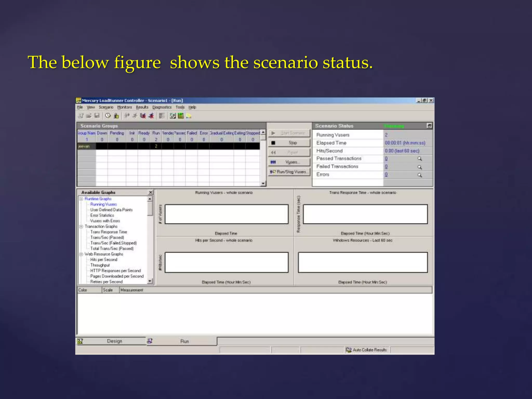Click the Scenario Groups scroll up arrow
This screenshot has height=399, width=532.
(x=263, y=132)
